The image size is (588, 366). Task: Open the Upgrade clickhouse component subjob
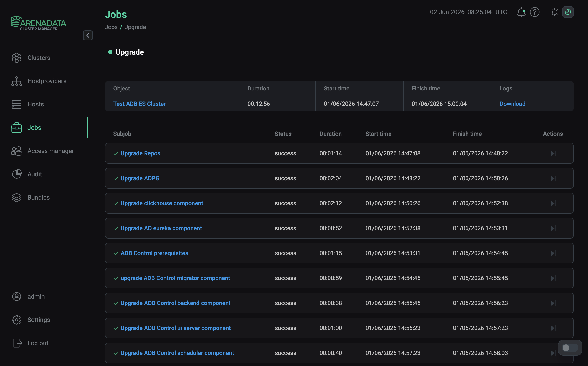click(162, 203)
